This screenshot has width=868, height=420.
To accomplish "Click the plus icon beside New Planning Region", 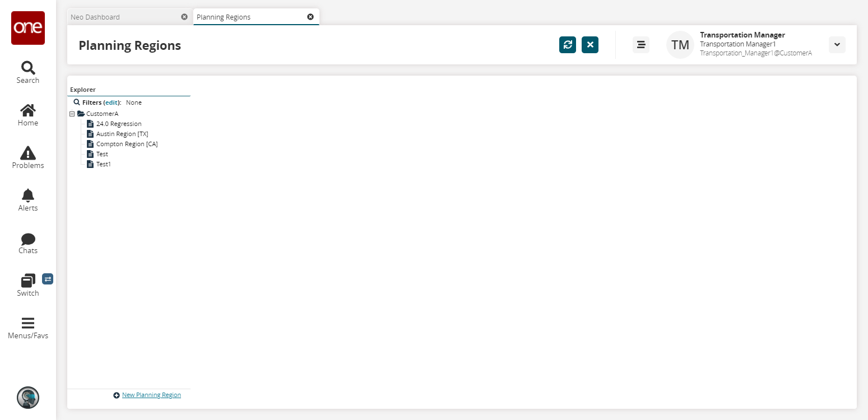I will pyautogui.click(x=117, y=395).
